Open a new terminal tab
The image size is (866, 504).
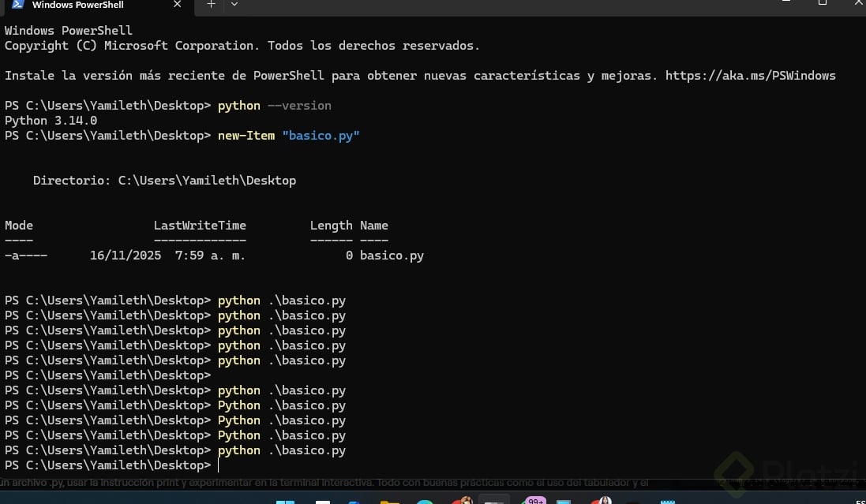point(211,5)
